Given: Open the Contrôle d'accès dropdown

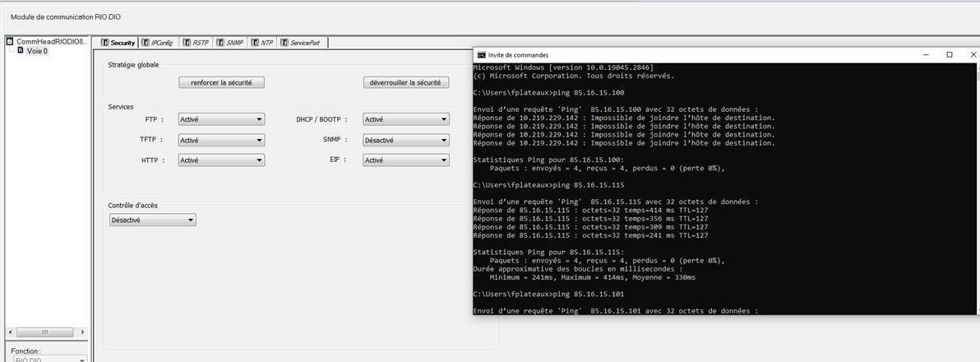Looking at the screenshot, I should (152, 220).
